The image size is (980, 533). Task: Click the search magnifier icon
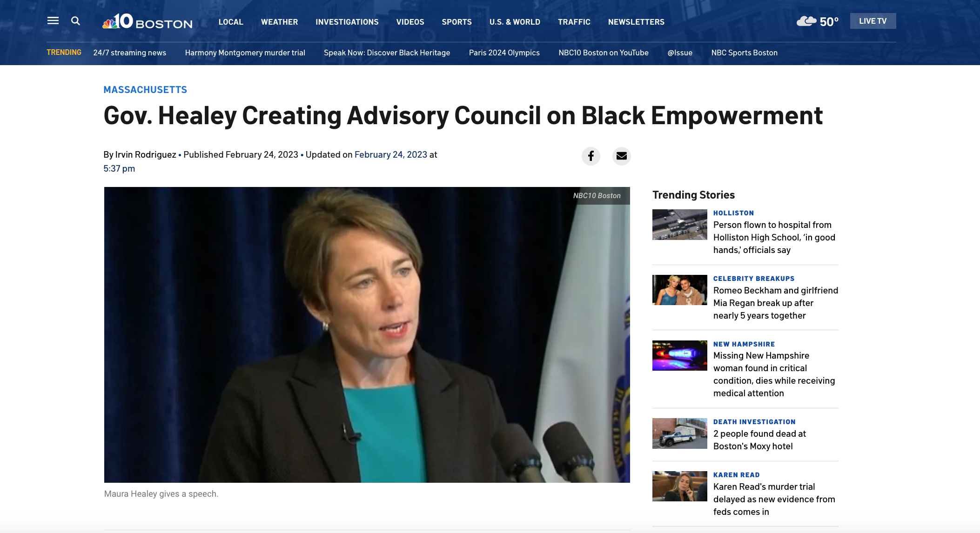tap(75, 21)
